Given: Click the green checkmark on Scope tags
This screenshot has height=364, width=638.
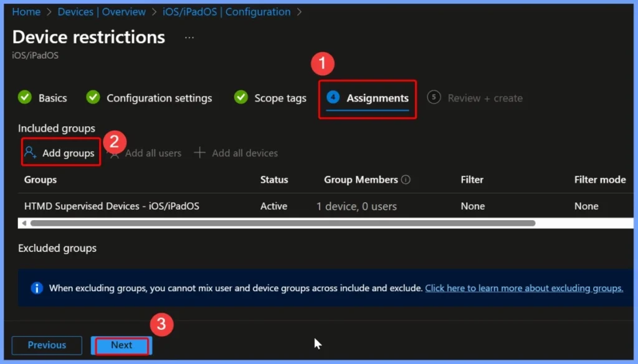Looking at the screenshot, I should [240, 98].
